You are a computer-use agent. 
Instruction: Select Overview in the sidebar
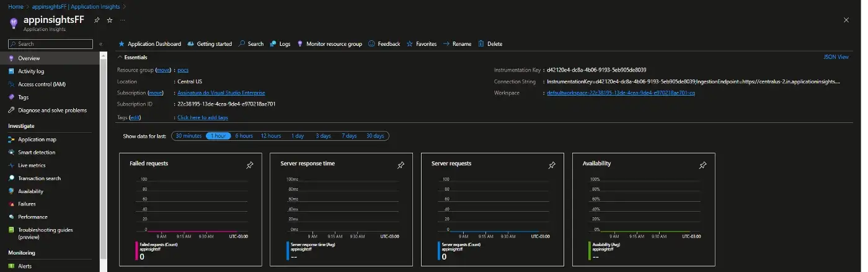click(x=50, y=58)
